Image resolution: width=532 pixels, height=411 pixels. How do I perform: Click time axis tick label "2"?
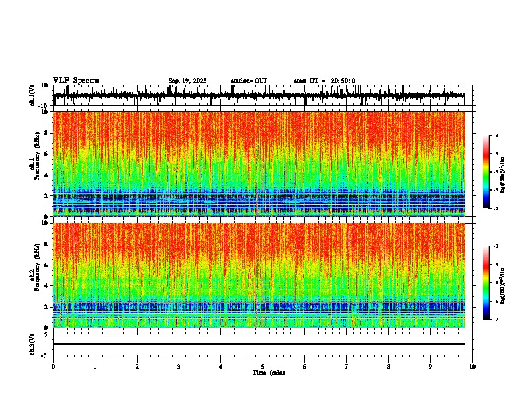[137, 367]
